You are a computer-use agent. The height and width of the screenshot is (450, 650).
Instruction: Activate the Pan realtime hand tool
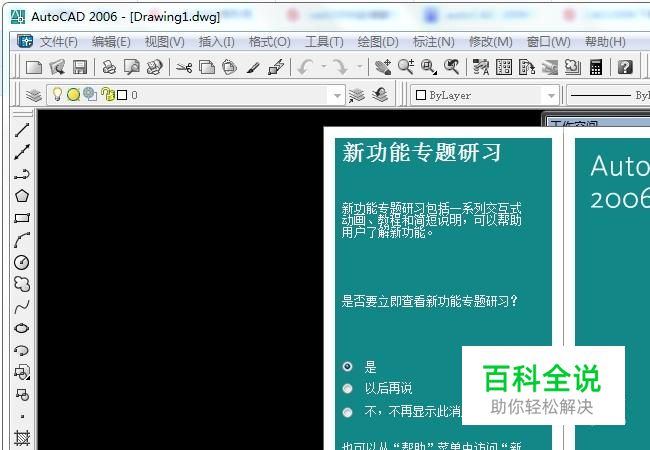click(x=383, y=67)
